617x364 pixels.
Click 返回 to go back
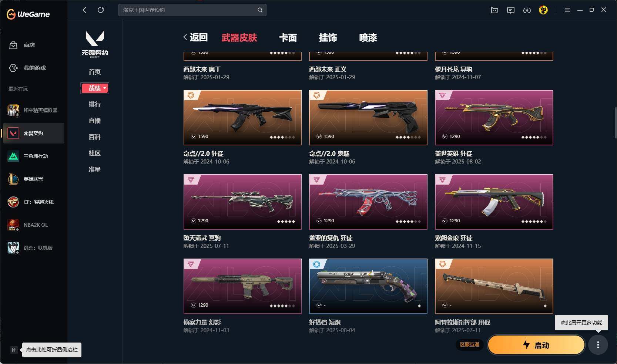click(x=195, y=37)
